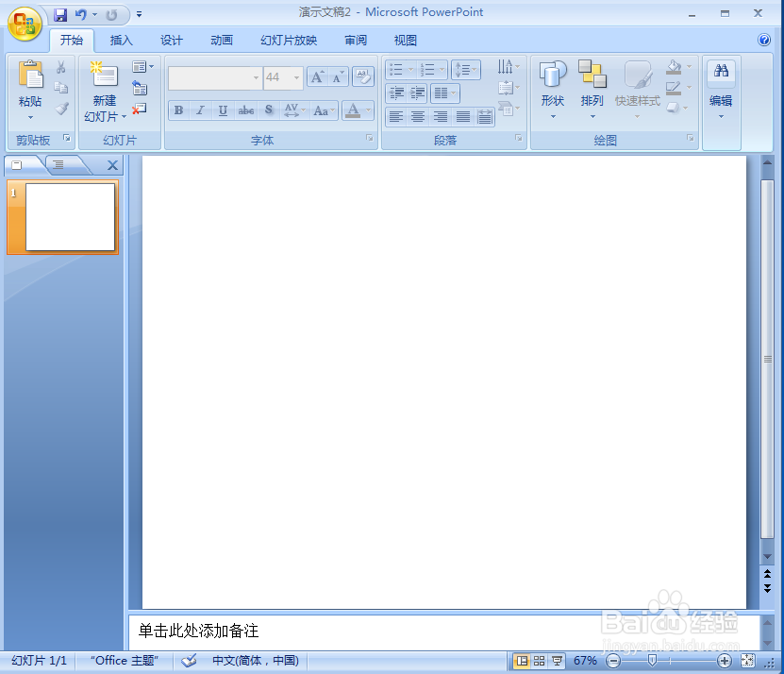Open text direction options

click(509, 66)
